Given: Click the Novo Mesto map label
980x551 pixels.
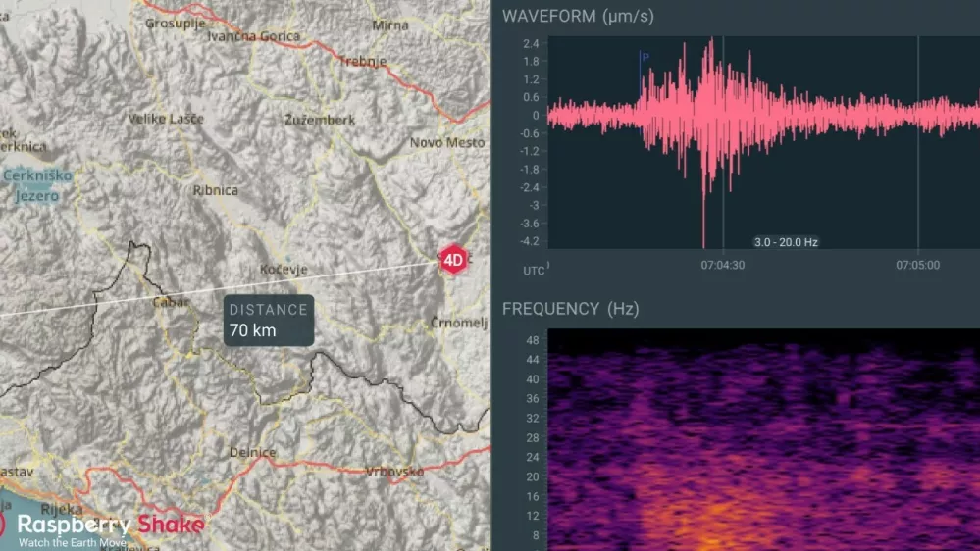Looking at the screenshot, I should pos(446,142).
